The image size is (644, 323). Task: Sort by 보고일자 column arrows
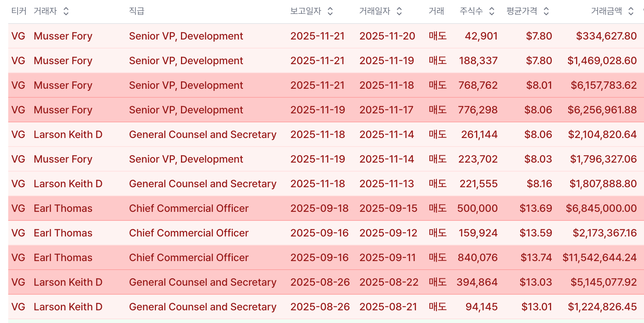coord(330,11)
